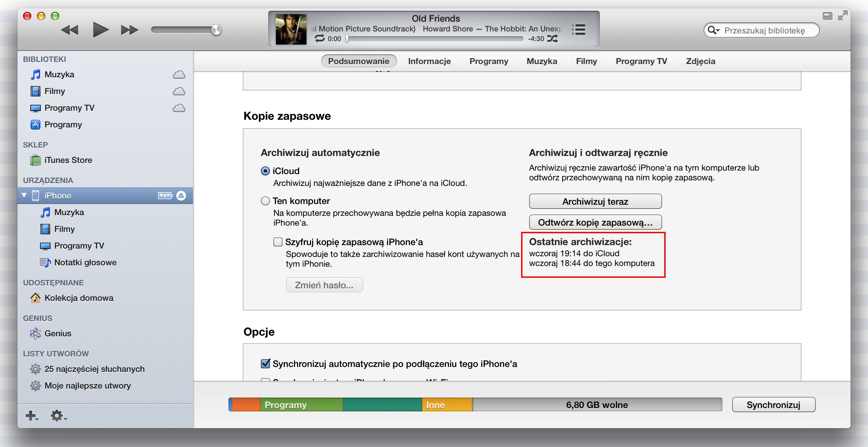Switch to mini player icon
The image size is (868, 447).
[827, 16]
